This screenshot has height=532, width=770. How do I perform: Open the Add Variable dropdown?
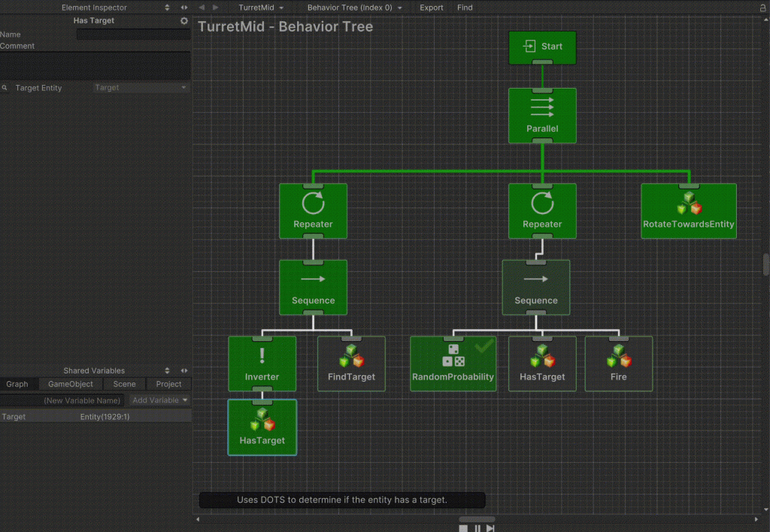point(159,401)
